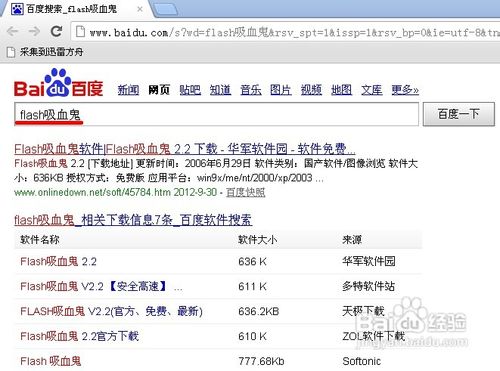
Task: Click the Softonic source cell
Action: point(362,361)
